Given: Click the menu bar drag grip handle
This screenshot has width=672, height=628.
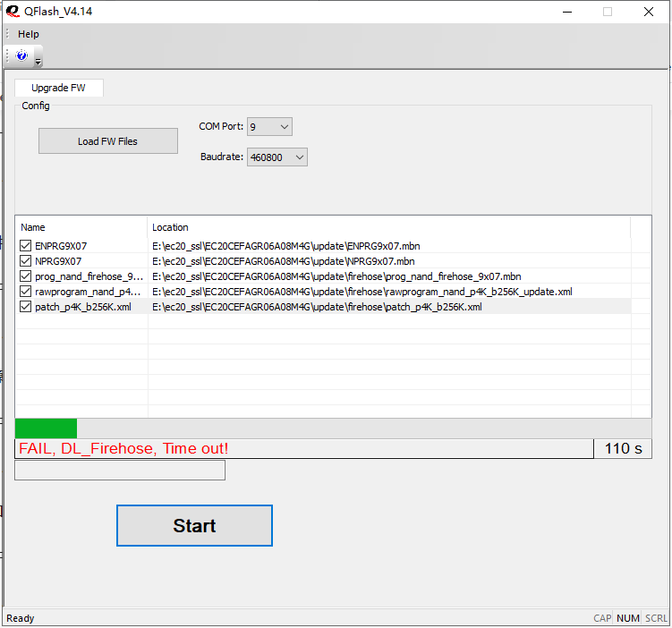Looking at the screenshot, I should [7, 34].
